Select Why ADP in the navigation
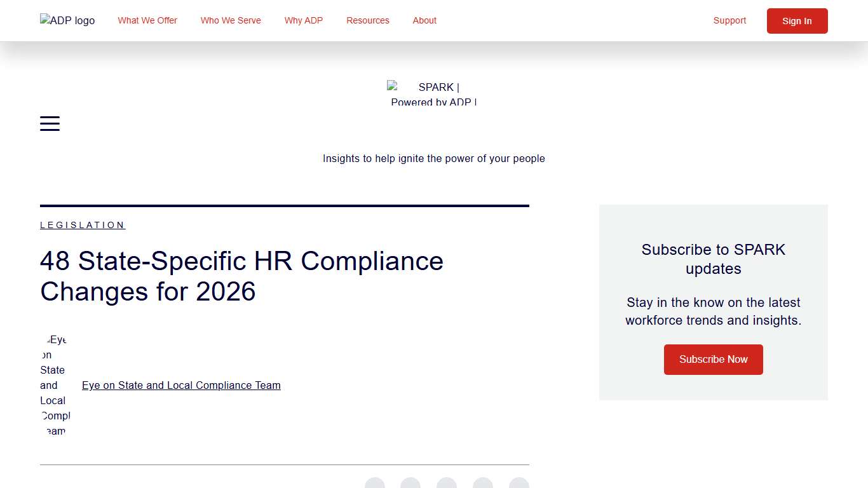The image size is (868, 488). point(303,20)
